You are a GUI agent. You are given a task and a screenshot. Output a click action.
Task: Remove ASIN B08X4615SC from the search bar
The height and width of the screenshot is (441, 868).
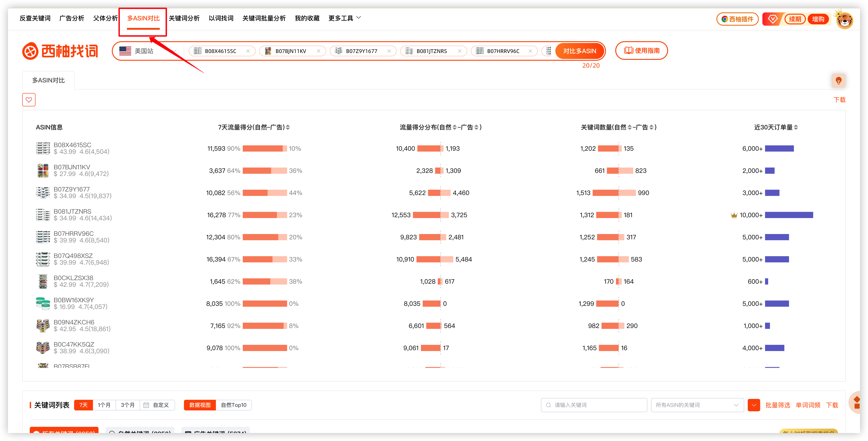pos(248,51)
